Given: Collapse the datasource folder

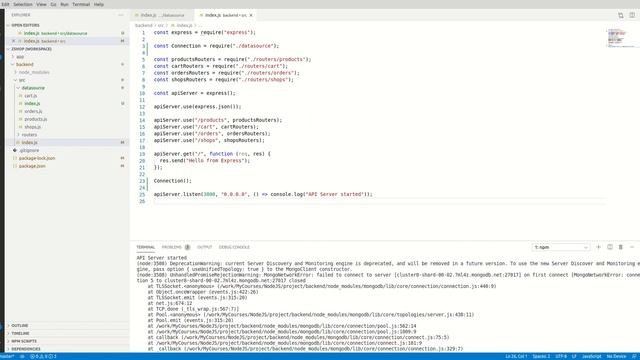Looking at the screenshot, I should point(33,88).
